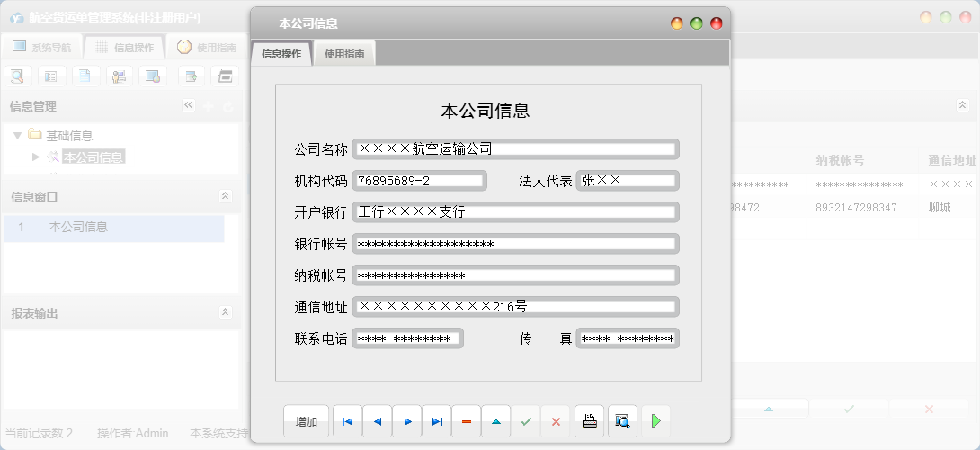This screenshot has width=980, height=450.
Task: Click the 法人代表 field showing 张××
Action: tap(628, 181)
